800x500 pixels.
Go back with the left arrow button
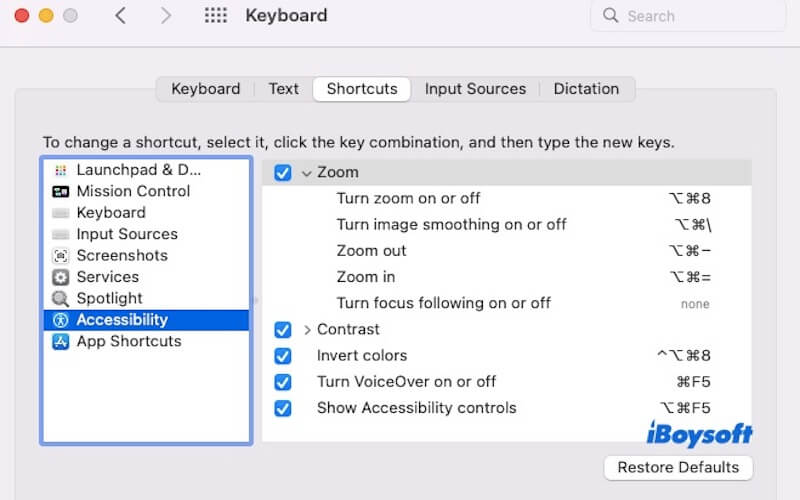(120, 16)
